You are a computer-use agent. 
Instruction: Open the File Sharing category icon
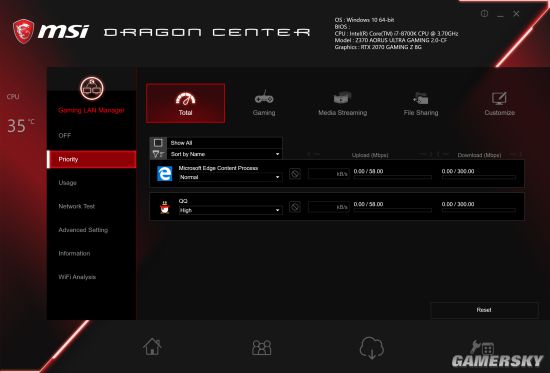click(x=421, y=98)
